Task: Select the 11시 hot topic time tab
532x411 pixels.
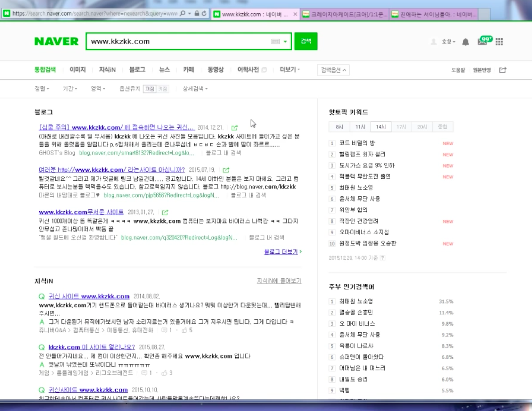Action: [360, 127]
